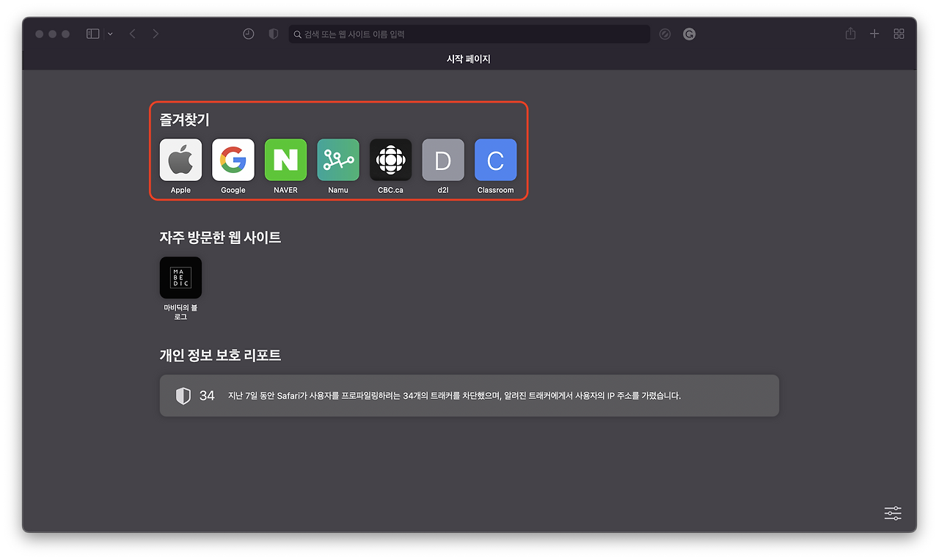Open Google from the favorites row
The image size is (939, 560).
pos(233,161)
